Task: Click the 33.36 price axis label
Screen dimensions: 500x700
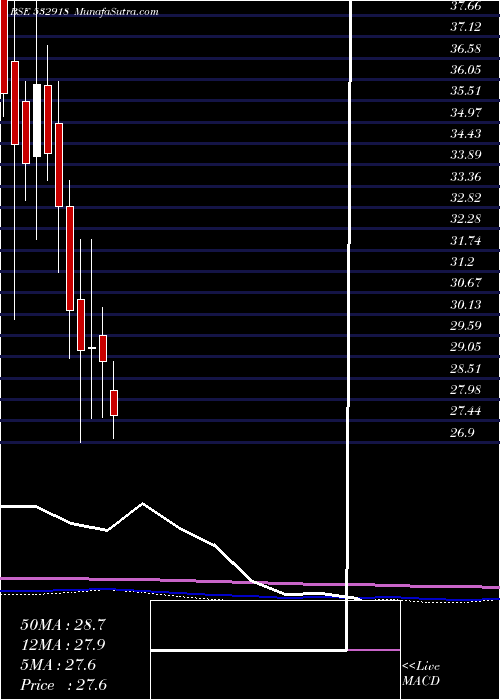Action: (465, 177)
